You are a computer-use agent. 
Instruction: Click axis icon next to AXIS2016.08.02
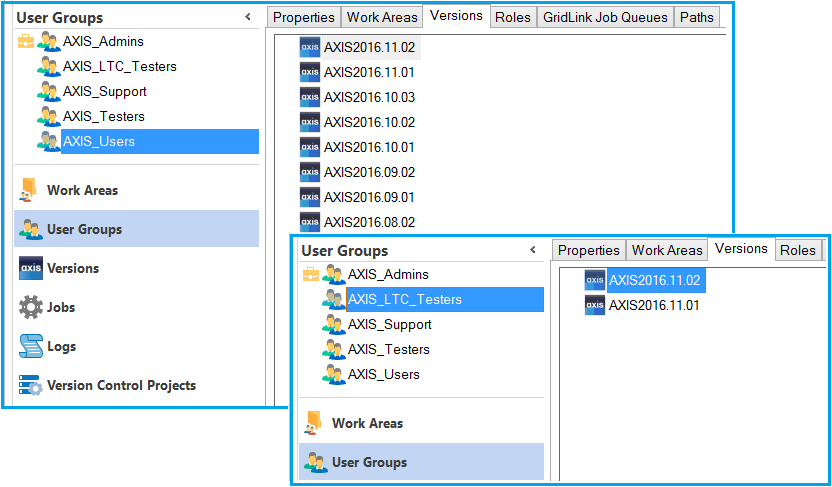[x=309, y=222]
